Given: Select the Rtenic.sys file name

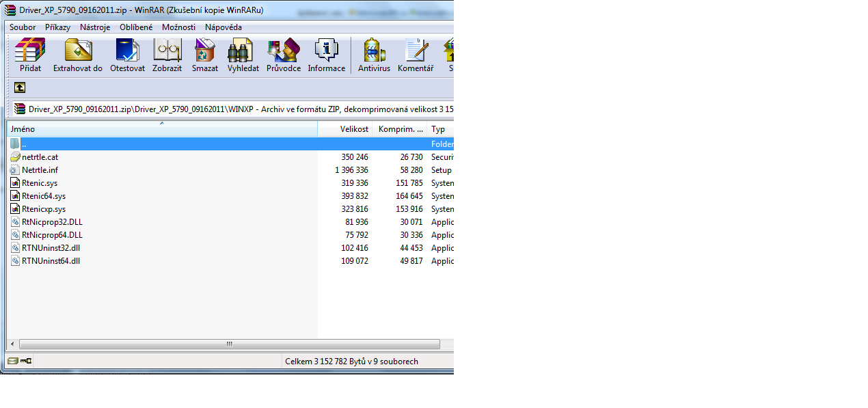Looking at the screenshot, I should click(40, 183).
